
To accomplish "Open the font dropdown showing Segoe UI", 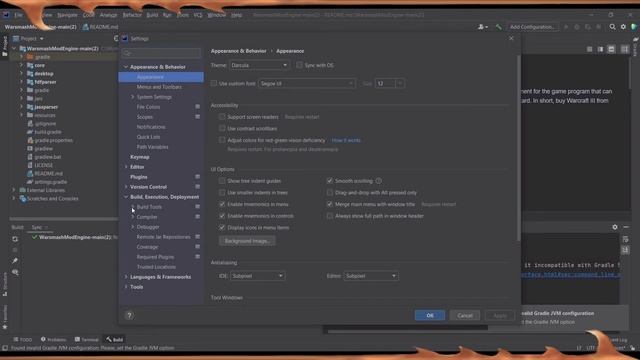I will click(307, 83).
